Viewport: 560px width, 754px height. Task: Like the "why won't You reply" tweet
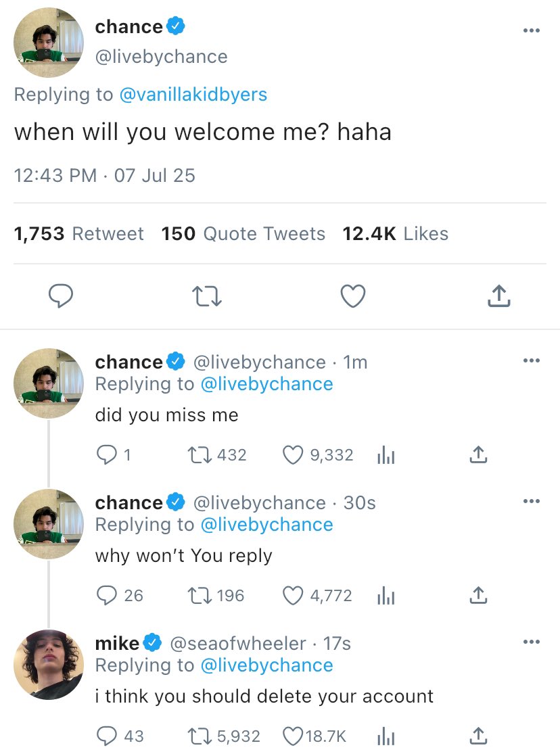[x=292, y=595]
